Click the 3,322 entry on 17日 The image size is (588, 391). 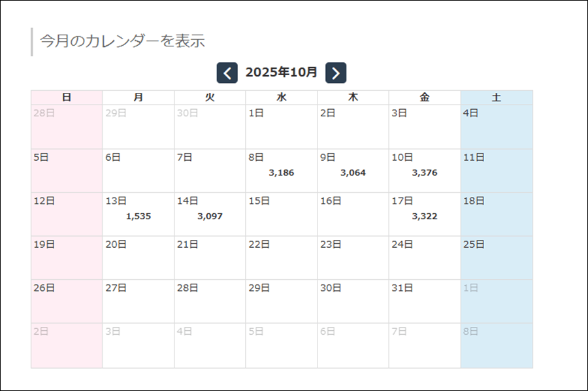point(425,216)
